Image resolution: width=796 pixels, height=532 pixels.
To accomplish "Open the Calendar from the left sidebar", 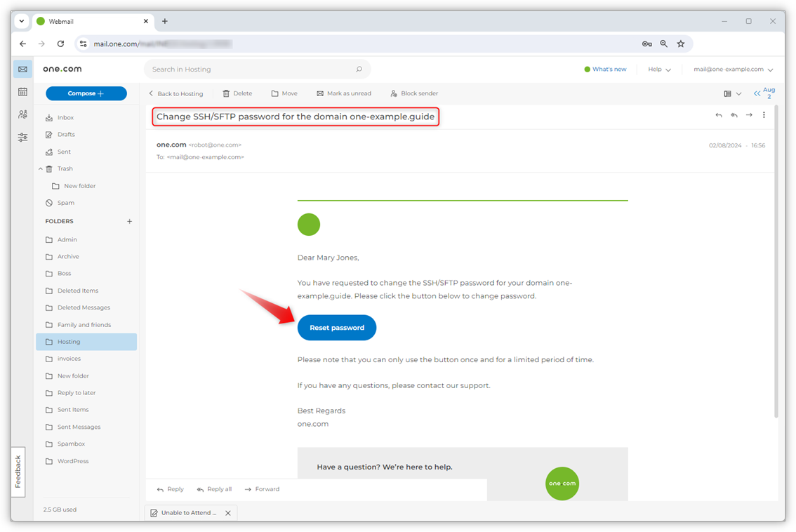I will (x=22, y=91).
